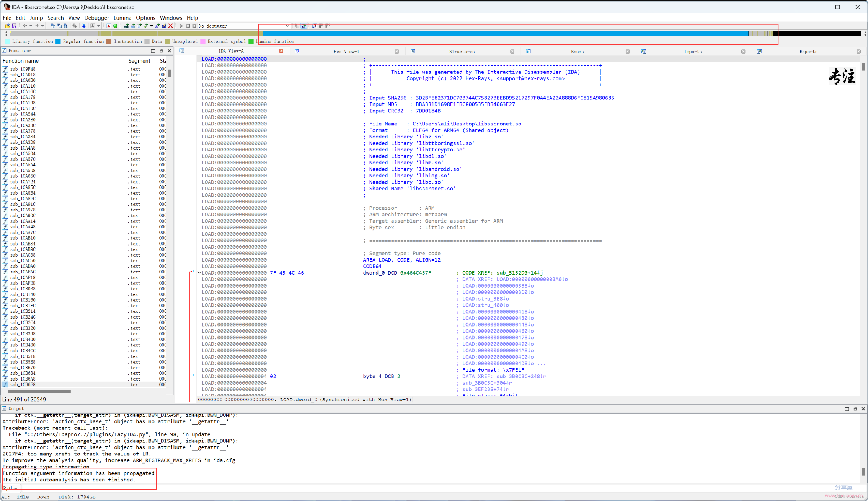Open the Jump menu
The height and width of the screenshot is (501, 868).
[36, 18]
